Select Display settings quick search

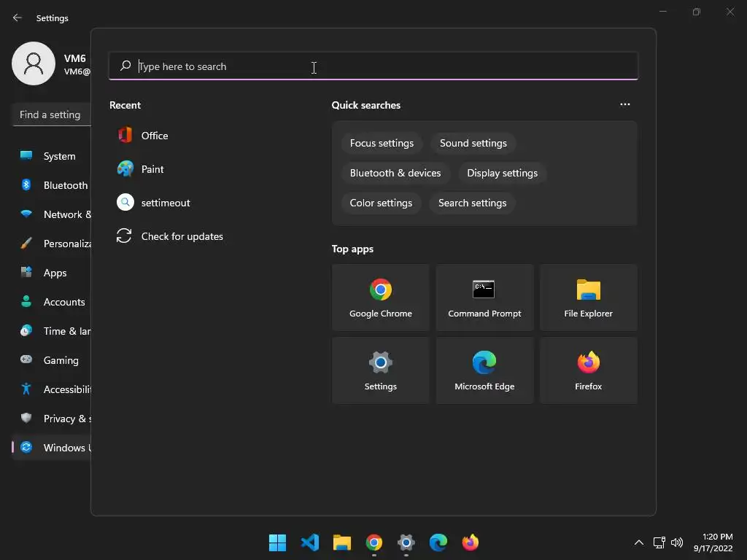(x=502, y=174)
